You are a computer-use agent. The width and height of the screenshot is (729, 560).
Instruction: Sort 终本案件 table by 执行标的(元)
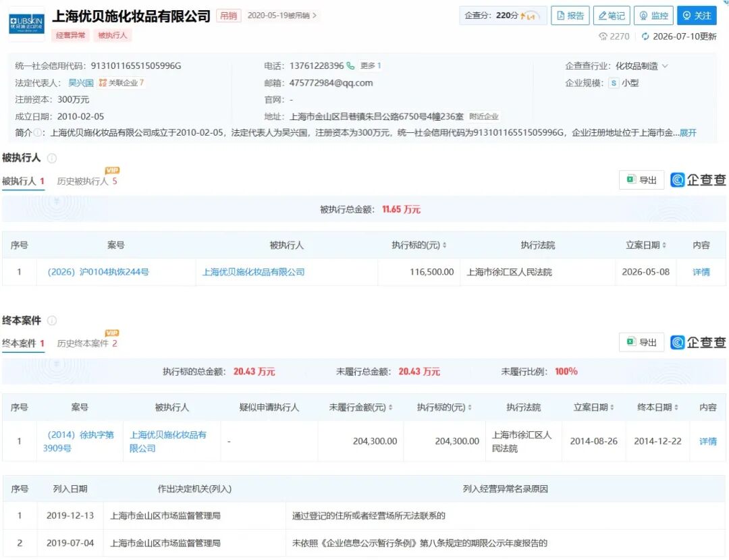click(x=470, y=407)
